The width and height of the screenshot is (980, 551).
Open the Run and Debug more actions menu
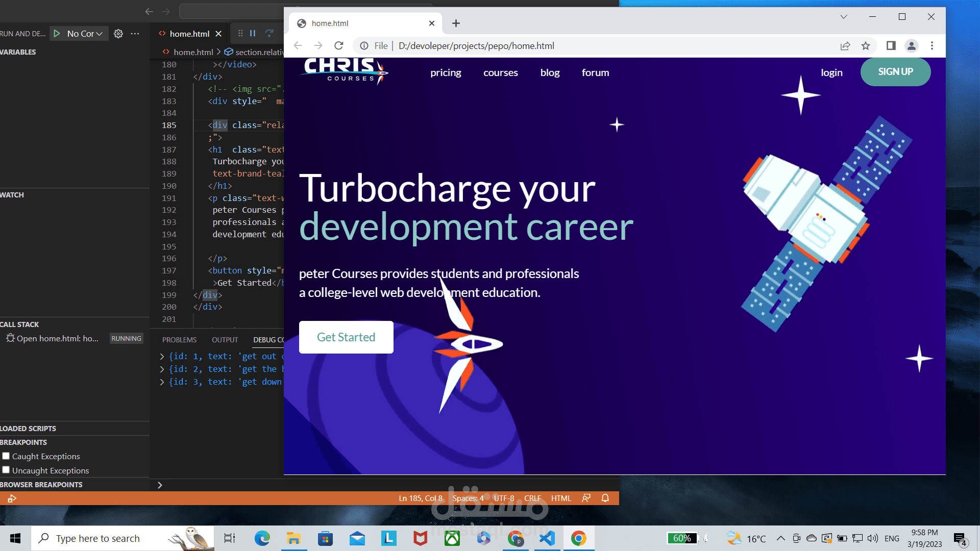point(135,34)
